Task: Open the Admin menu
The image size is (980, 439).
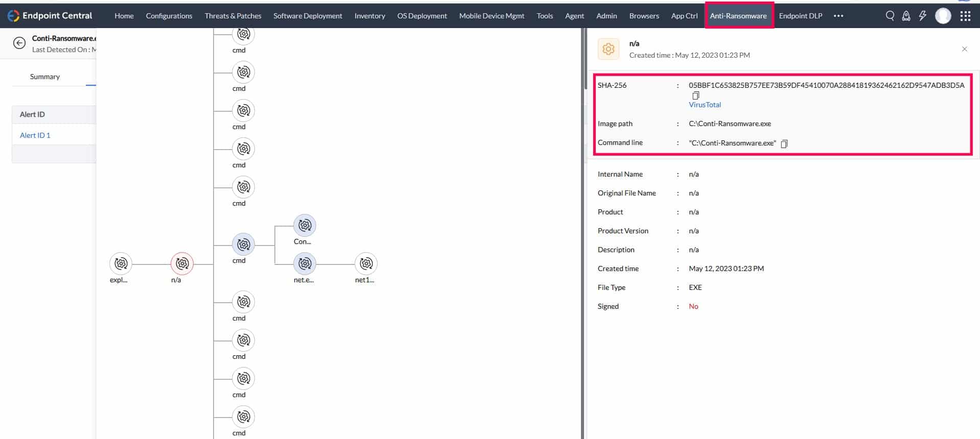Action: 606,16
